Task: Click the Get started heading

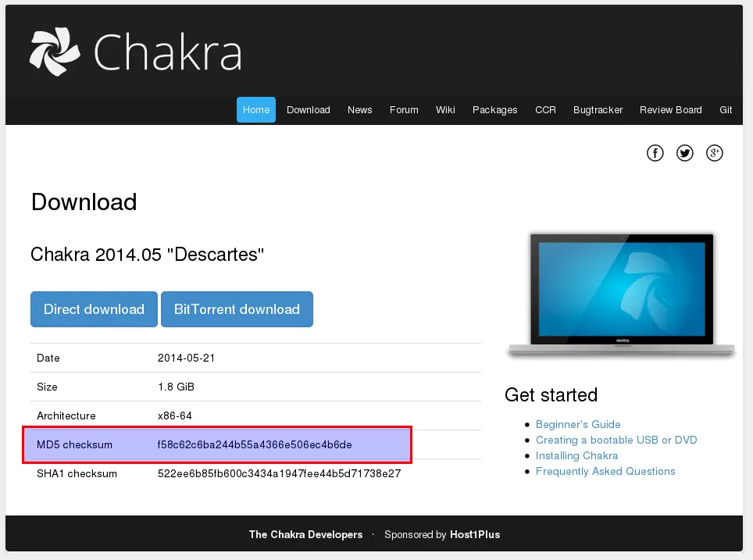Action: [x=551, y=395]
